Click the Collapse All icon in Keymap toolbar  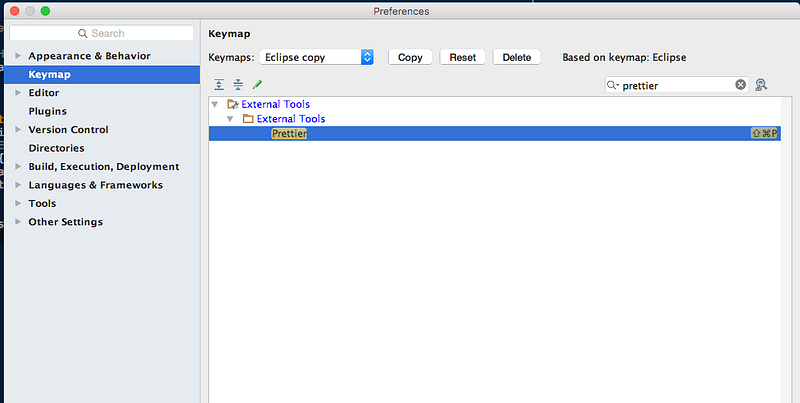[238, 85]
